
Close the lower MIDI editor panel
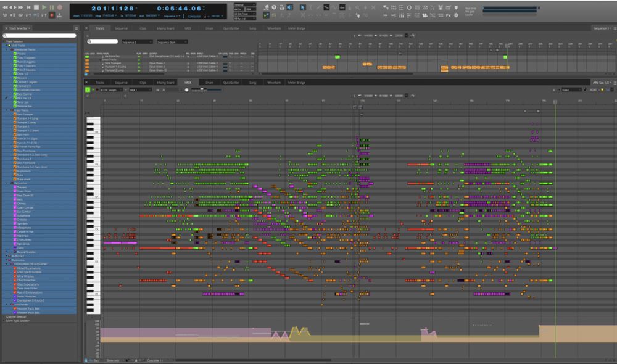[x=86, y=83]
